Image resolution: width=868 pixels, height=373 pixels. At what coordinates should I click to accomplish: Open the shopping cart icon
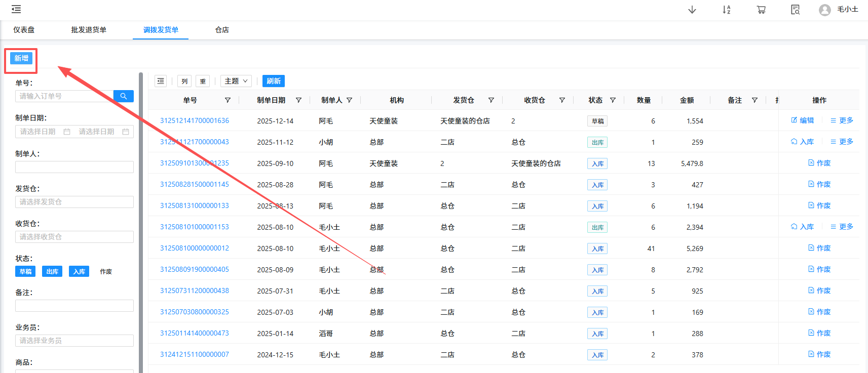tap(761, 10)
